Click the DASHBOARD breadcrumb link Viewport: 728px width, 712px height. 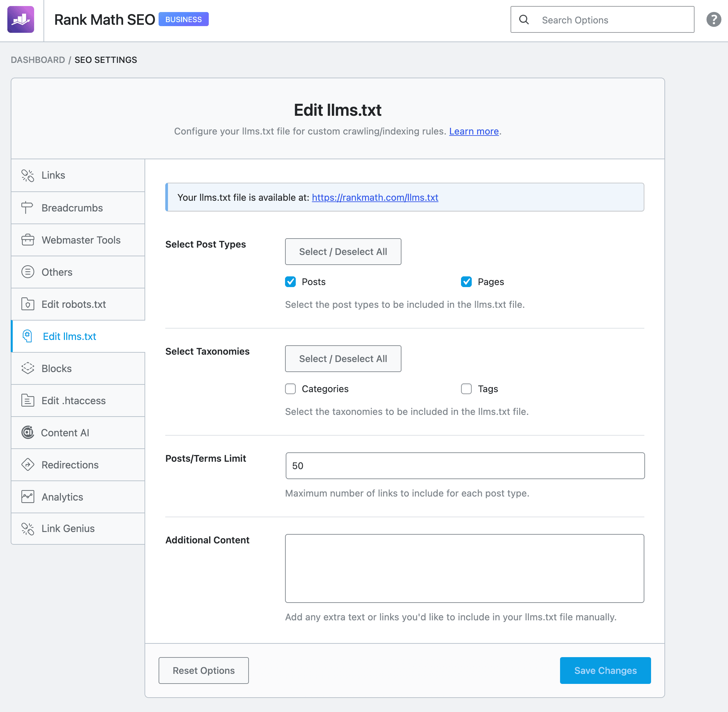click(38, 60)
